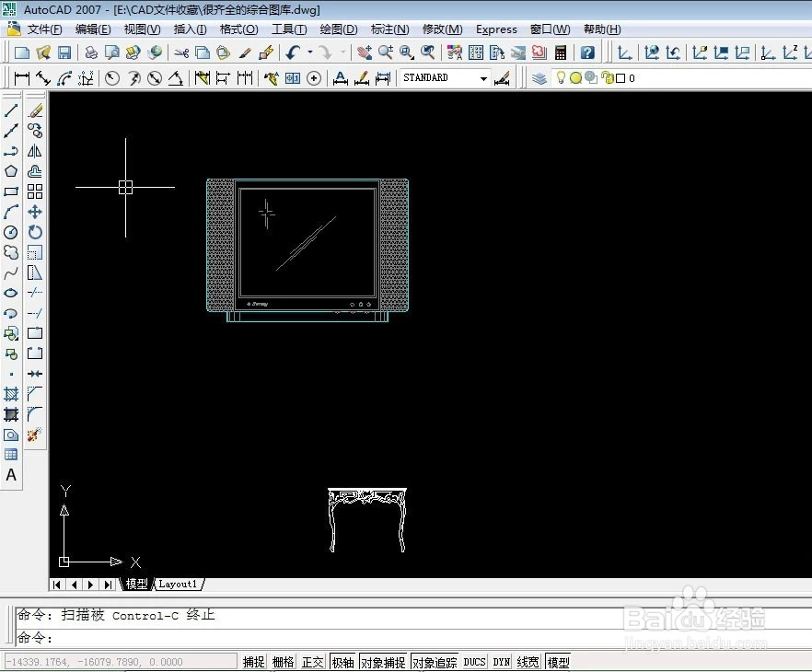The width and height of the screenshot is (812, 672).
Task: Select the Polygon draw tool
Action: tap(11, 171)
